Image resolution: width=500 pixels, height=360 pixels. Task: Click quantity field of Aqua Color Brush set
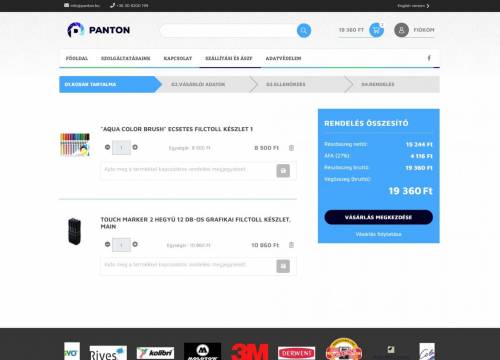click(121, 147)
